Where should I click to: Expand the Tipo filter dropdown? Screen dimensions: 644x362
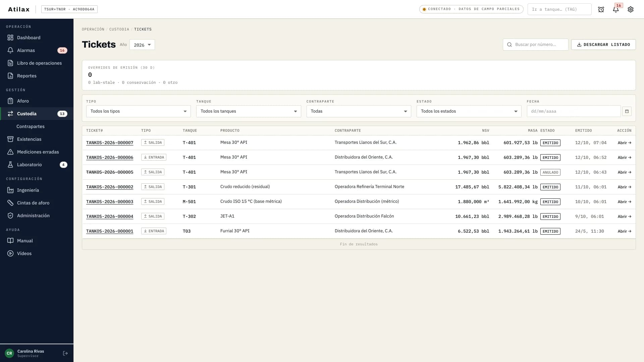point(139,111)
